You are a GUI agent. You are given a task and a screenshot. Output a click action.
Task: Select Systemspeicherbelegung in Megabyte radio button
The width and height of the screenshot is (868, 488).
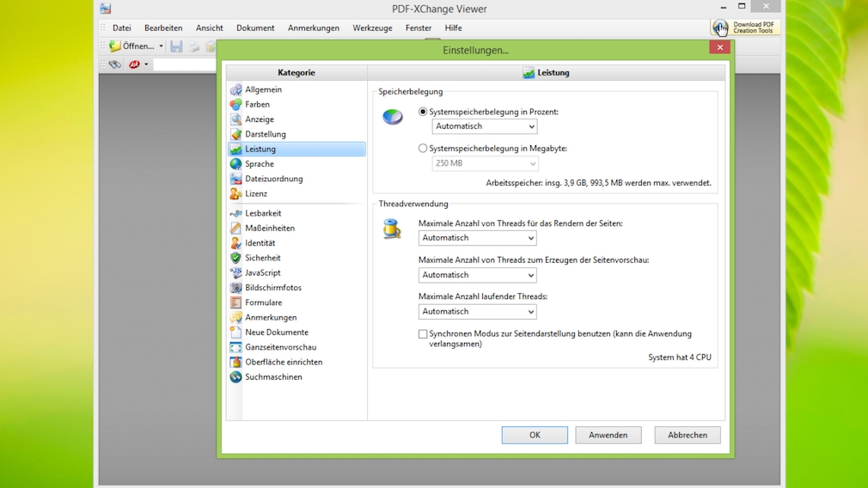coord(423,149)
